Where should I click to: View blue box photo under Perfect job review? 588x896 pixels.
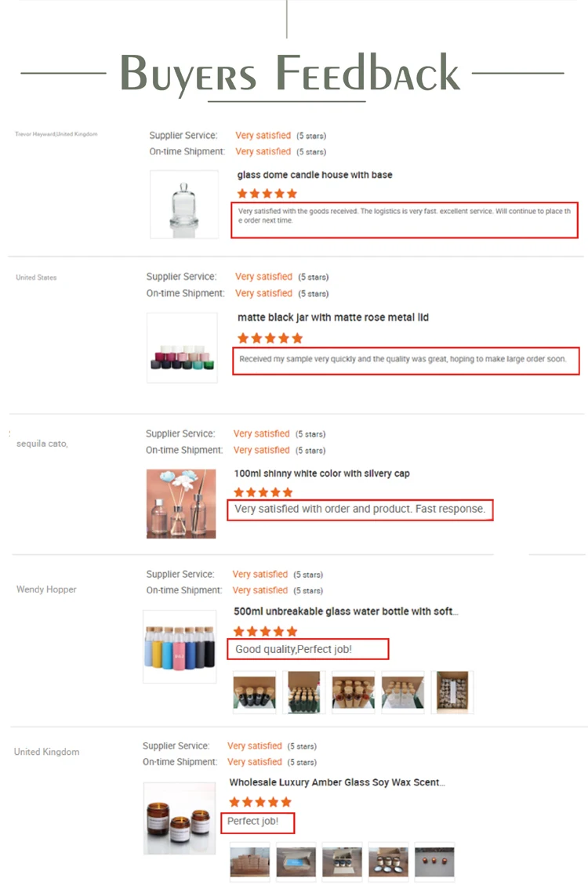[296, 862]
